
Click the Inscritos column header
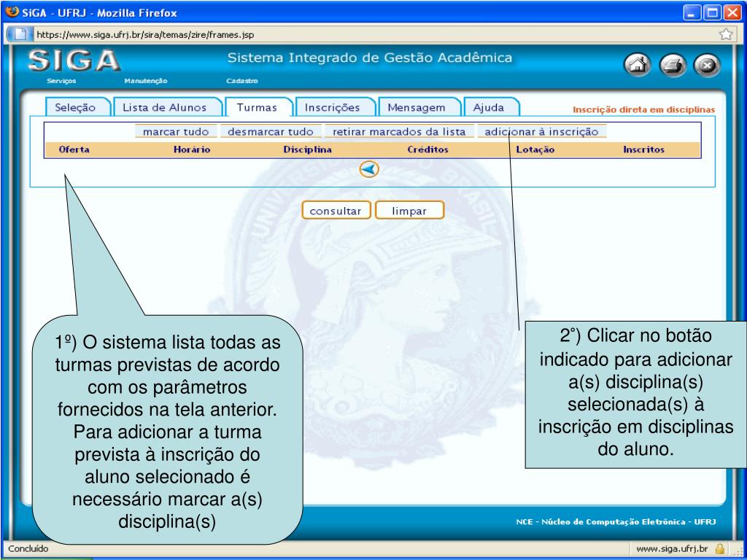coord(643,149)
